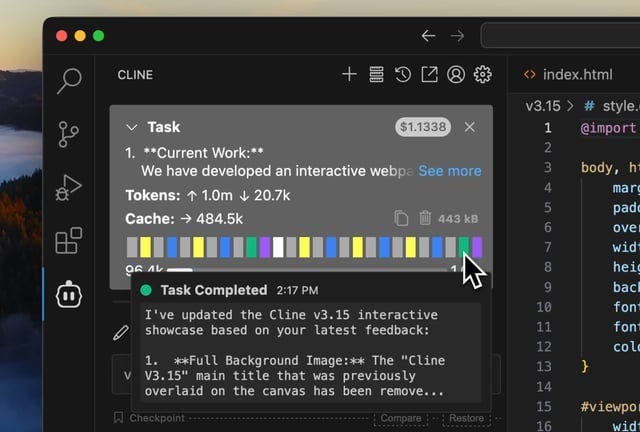Viewport: 640px width, 432px height.
Task: Click the @import code on line 1
Action: click(x=609, y=128)
